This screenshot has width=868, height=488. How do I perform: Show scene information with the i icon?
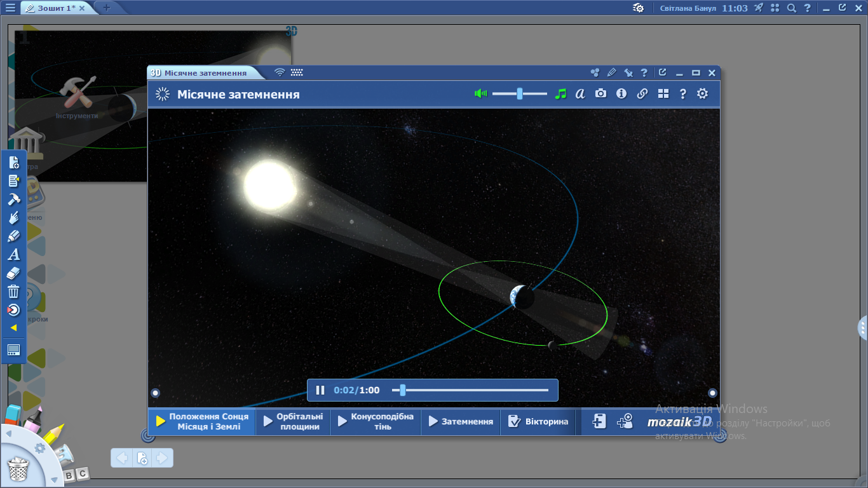pos(621,93)
